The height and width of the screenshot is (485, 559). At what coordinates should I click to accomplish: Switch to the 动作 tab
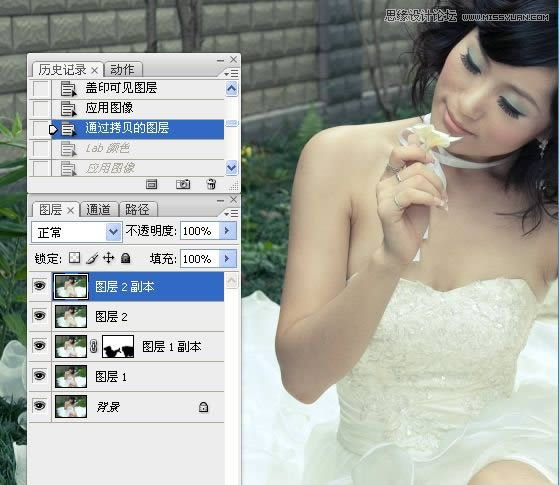[122, 69]
